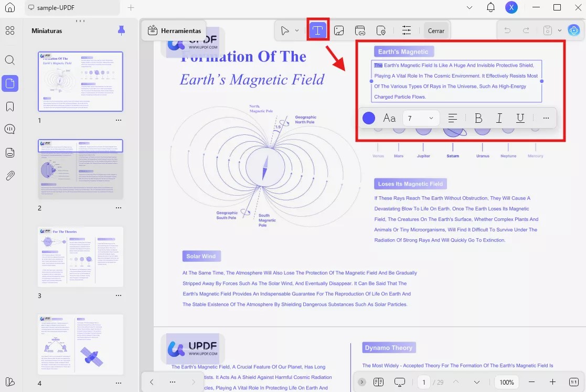
Task: Open more text formatting options
Action: (546, 118)
